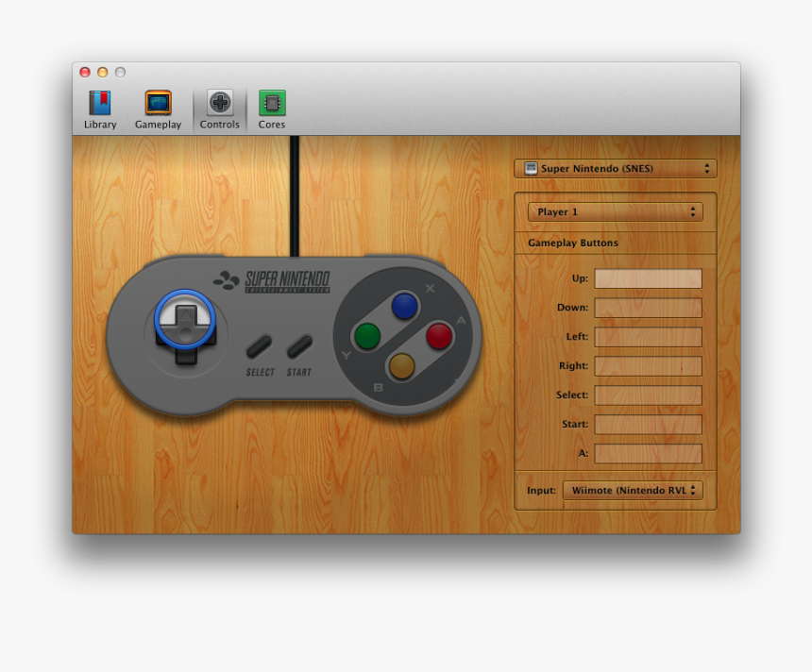Click the Up key binding field
This screenshot has width=812, height=672.
click(x=648, y=278)
